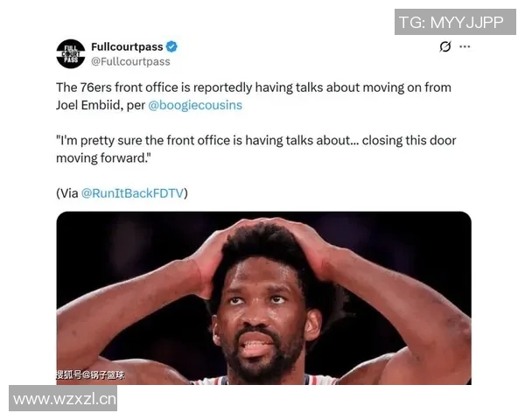
Task: Click the phrase "closing this door"
Action: 409,140
